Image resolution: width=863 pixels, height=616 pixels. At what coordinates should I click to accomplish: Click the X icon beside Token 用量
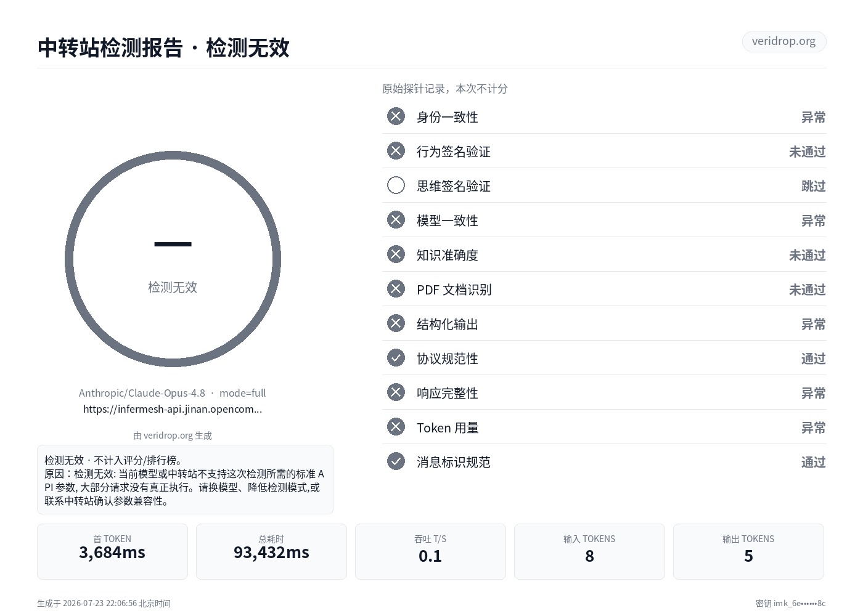pos(396,427)
